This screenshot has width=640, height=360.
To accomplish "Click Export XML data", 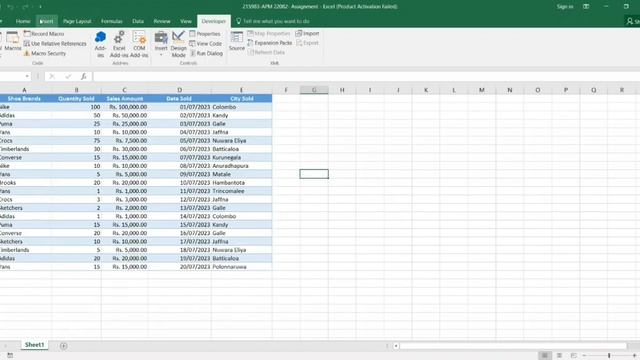I will click(307, 43).
